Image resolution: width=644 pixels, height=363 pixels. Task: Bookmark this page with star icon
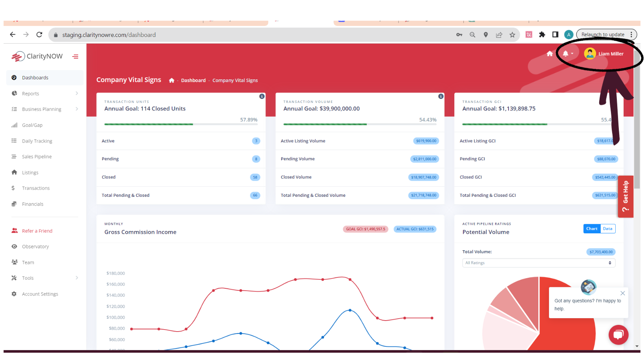click(x=512, y=35)
